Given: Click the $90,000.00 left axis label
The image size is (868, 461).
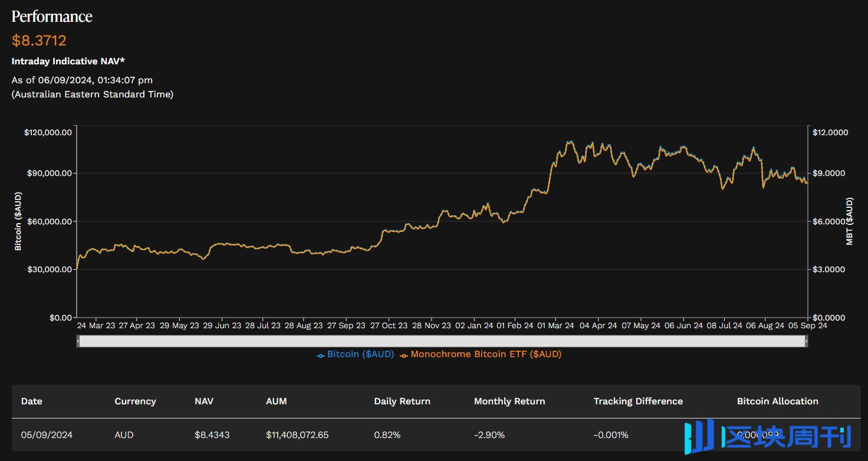Looking at the screenshot, I should 50,174.
